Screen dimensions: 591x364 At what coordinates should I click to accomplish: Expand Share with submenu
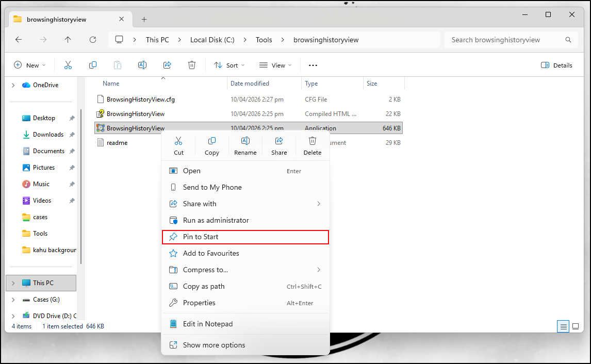(x=319, y=204)
